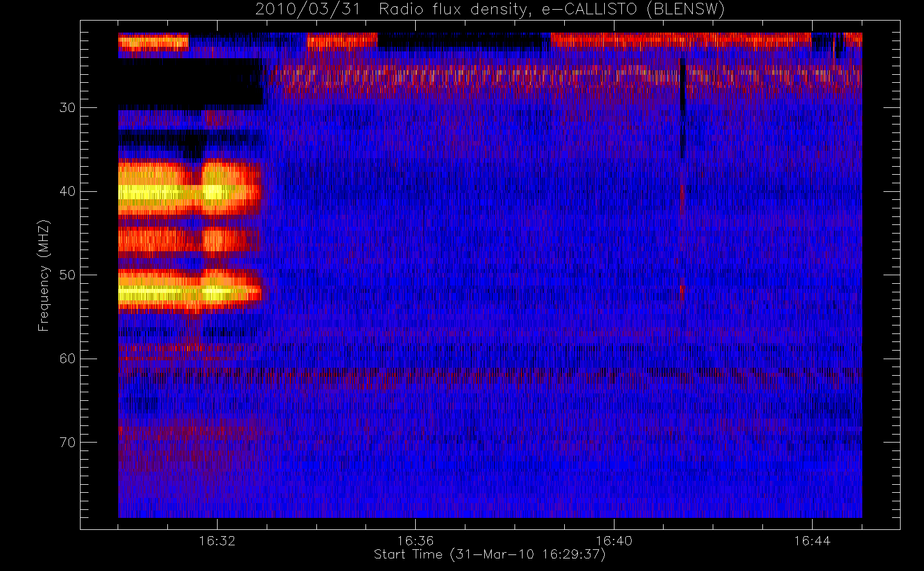Click the bright yellow emission band near 52 MHz
The width and height of the screenshot is (924, 571).
[189, 292]
